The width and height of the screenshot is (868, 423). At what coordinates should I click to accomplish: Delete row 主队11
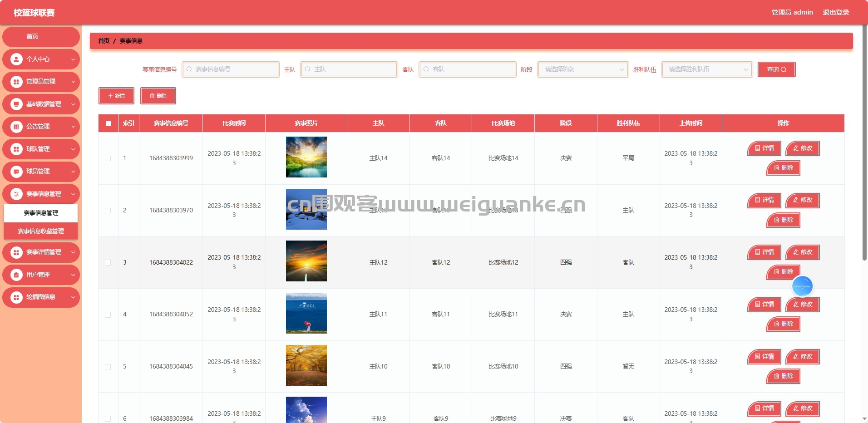click(x=783, y=324)
